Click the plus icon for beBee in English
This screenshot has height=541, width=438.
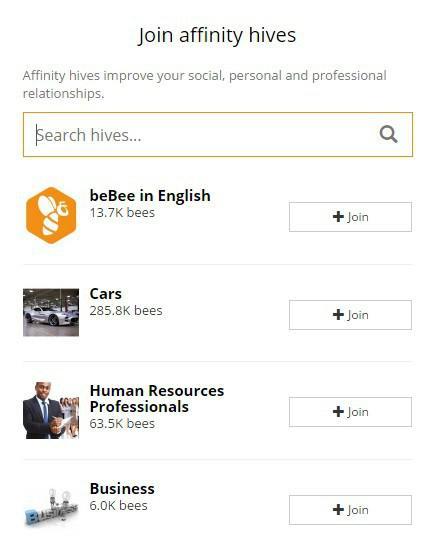click(338, 217)
